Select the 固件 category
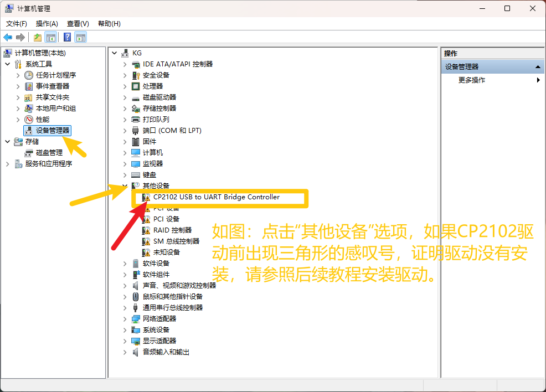Image resolution: width=546 pixels, height=392 pixels. tap(150, 142)
